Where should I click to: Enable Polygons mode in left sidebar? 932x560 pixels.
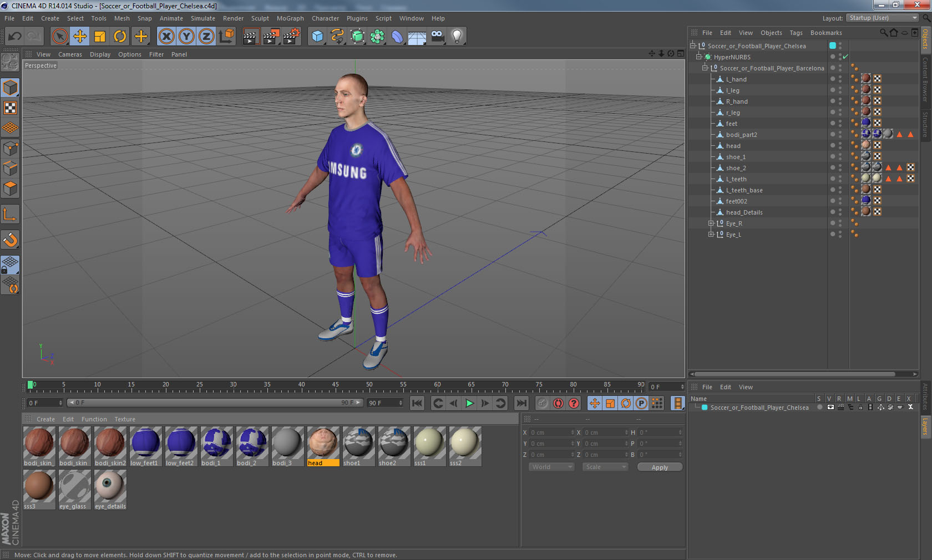click(x=10, y=189)
